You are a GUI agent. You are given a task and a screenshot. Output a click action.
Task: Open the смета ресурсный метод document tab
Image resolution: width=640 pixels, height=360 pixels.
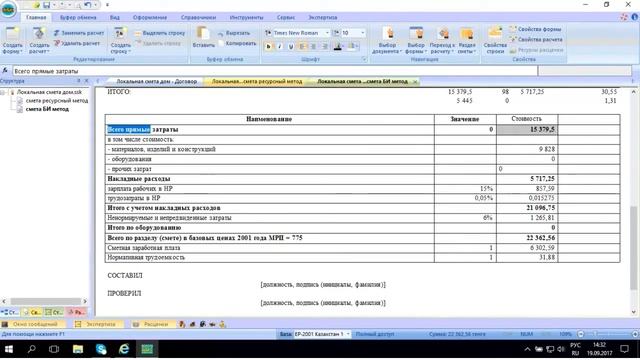pyautogui.click(x=256, y=82)
